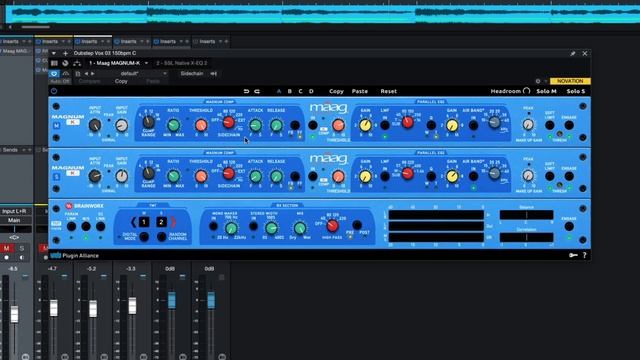The height and width of the screenshot is (360, 640).
Task: Click the TMT left channel arrow
Action: click(133, 222)
